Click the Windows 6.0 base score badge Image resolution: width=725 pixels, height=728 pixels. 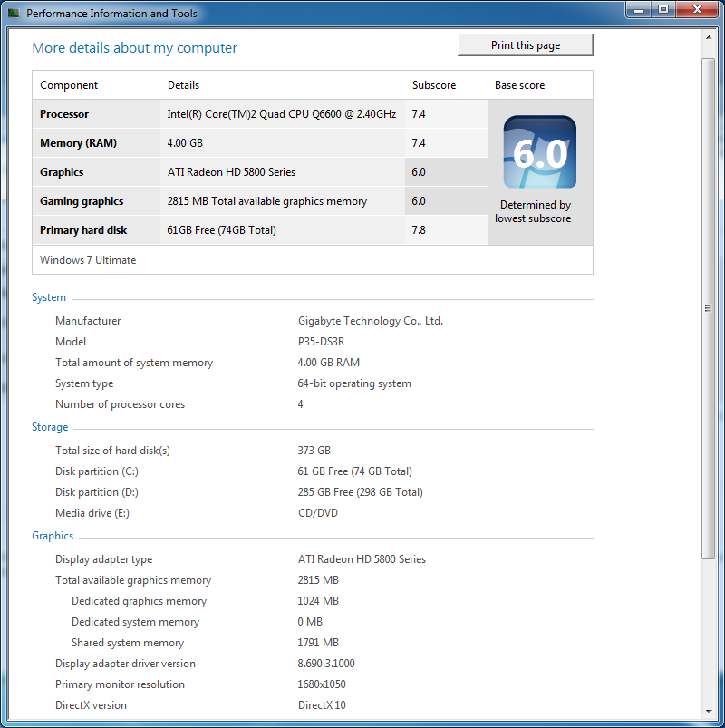pos(539,152)
